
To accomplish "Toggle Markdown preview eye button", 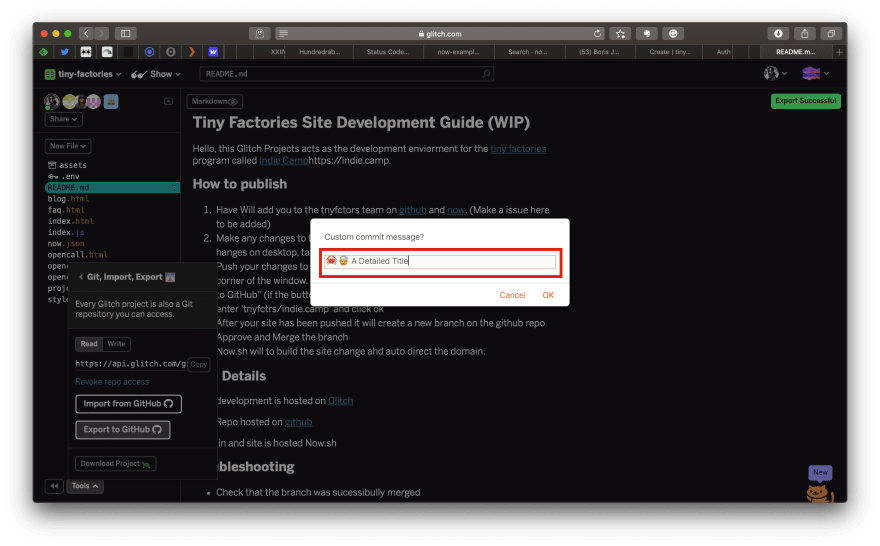I will (x=214, y=101).
